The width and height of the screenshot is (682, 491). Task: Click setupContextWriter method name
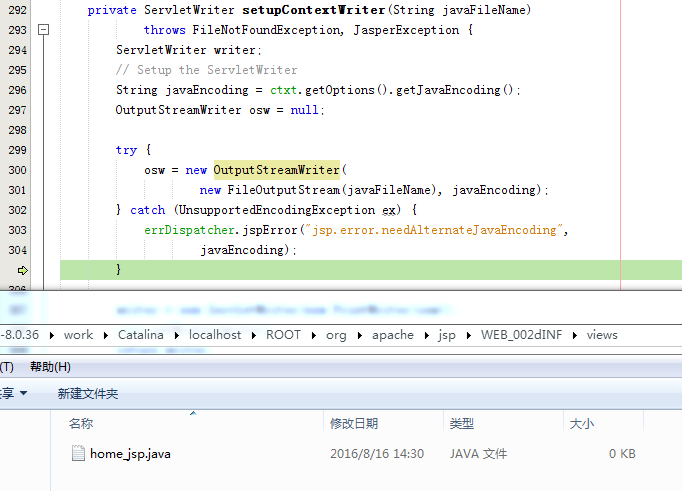[314, 10]
